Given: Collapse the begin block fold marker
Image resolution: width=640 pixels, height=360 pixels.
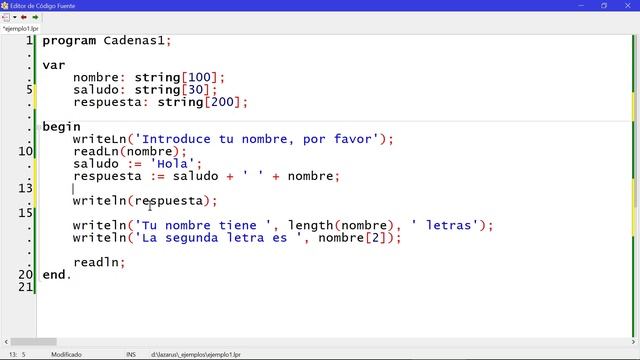Looking at the screenshot, I should (x=39, y=127).
